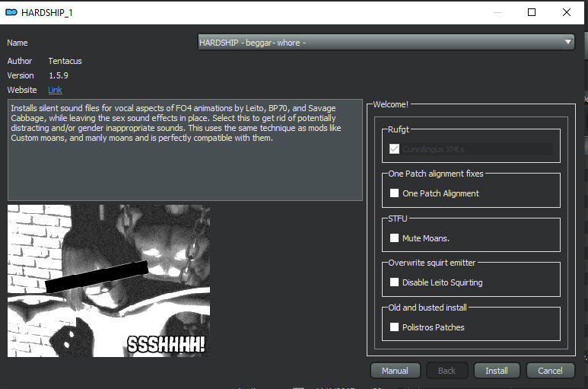Click the mod description text box

click(185, 150)
